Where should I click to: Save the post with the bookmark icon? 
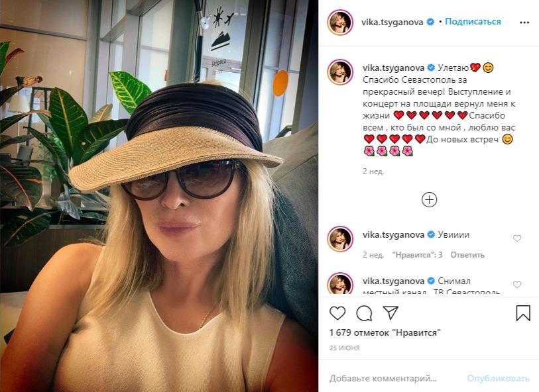(523, 313)
